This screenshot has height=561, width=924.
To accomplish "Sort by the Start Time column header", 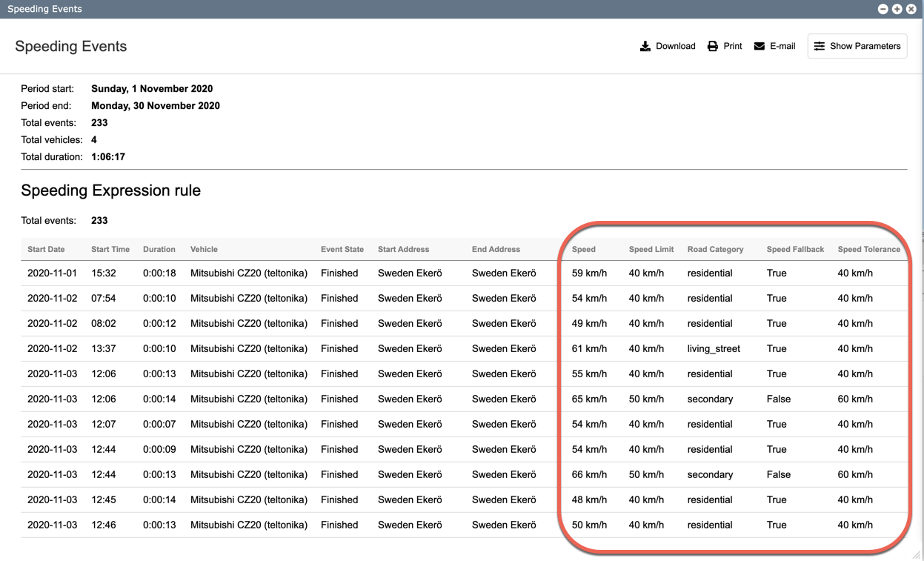I will point(110,250).
